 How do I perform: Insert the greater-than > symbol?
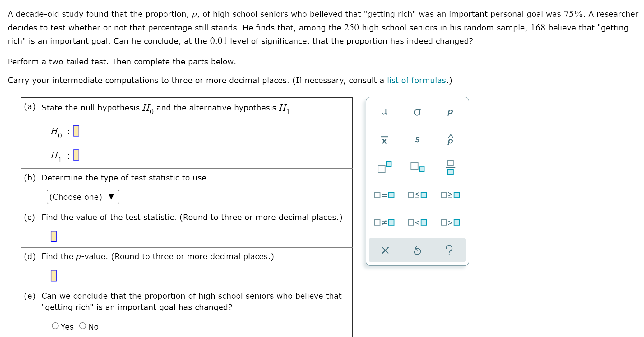451,222
